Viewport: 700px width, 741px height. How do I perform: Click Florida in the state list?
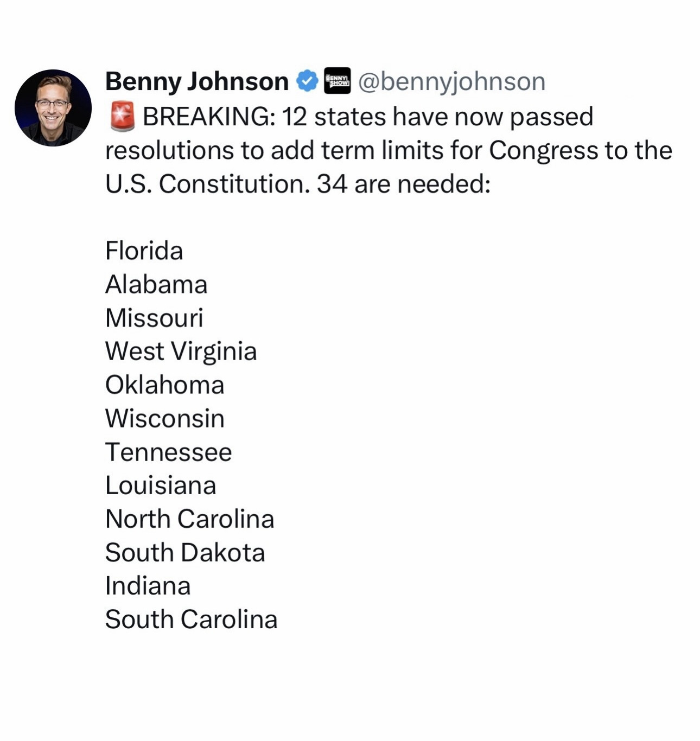(x=144, y=251)
